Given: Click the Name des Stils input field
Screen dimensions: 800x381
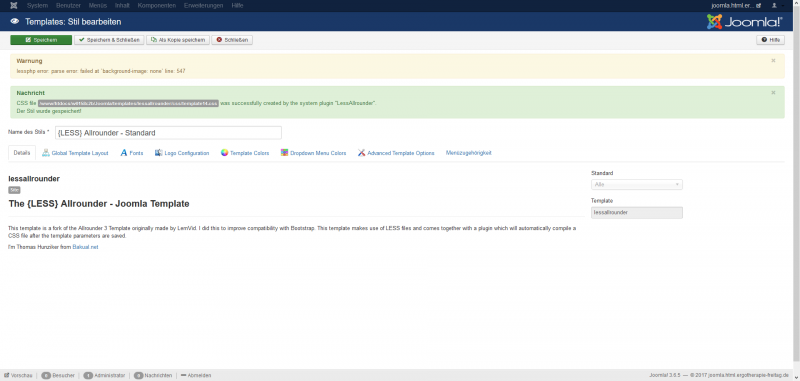Looking at the screenshot, I should click(x=168, y=133).
